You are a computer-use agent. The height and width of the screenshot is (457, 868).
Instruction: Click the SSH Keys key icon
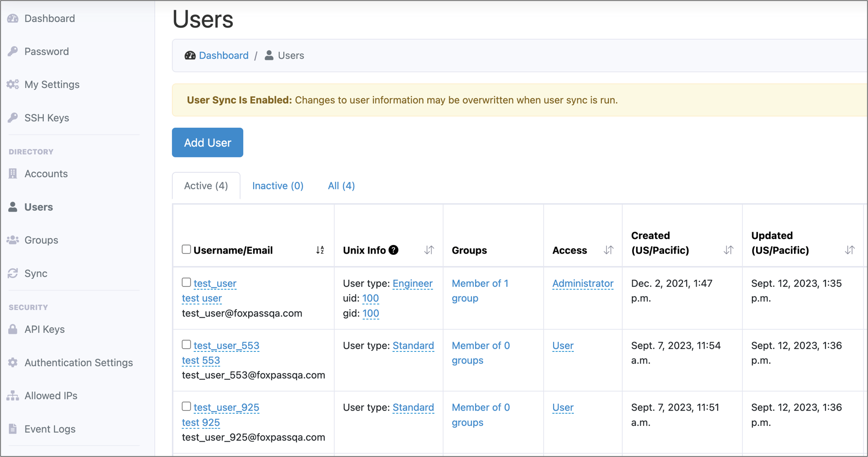(x=13, y=118)
